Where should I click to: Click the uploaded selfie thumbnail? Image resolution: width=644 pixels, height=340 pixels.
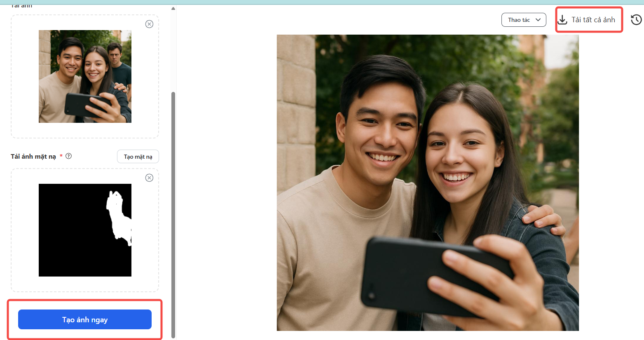pyautogui.click(x=85, y=76)
